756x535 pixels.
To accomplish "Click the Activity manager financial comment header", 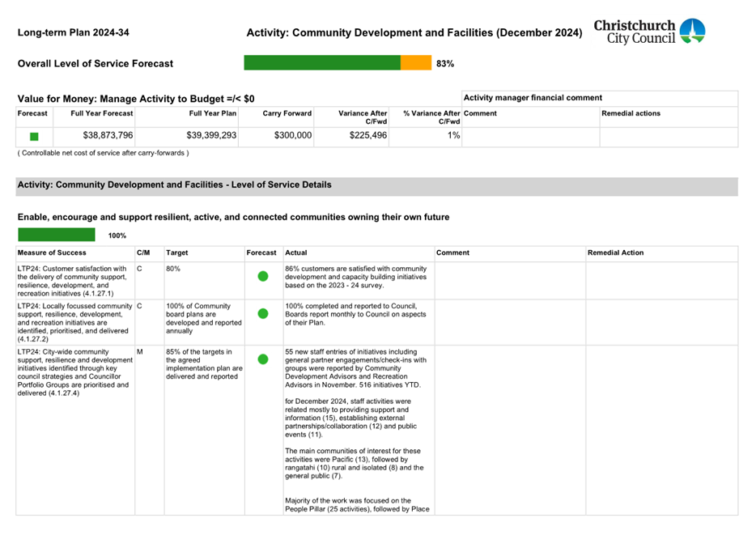I will click(532, 98).
